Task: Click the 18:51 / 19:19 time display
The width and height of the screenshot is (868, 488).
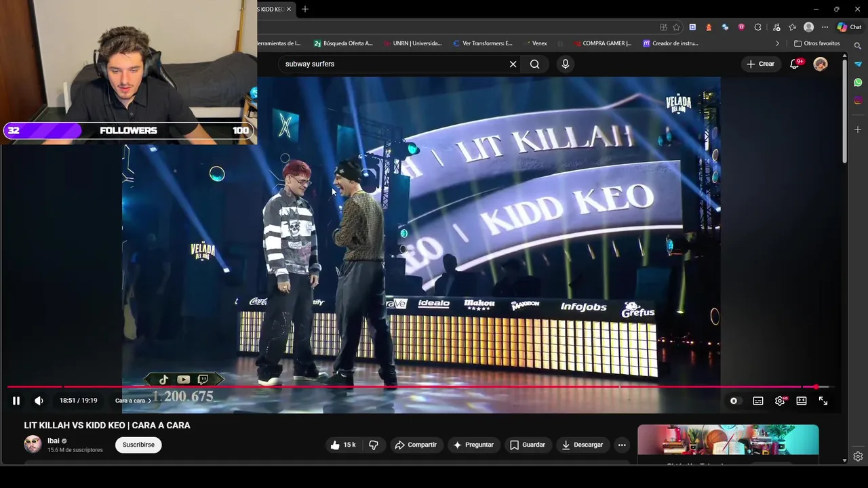Action: [x=78, y=401]
